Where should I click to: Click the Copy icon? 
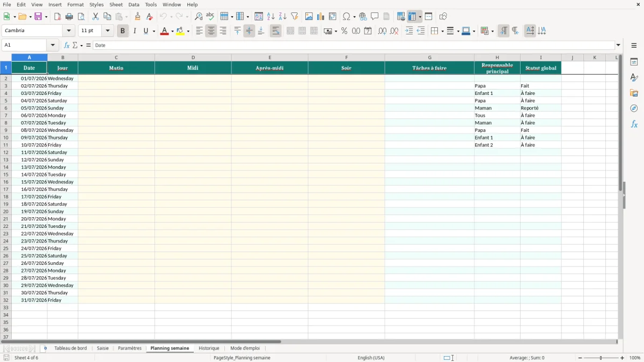coord(107,17)
